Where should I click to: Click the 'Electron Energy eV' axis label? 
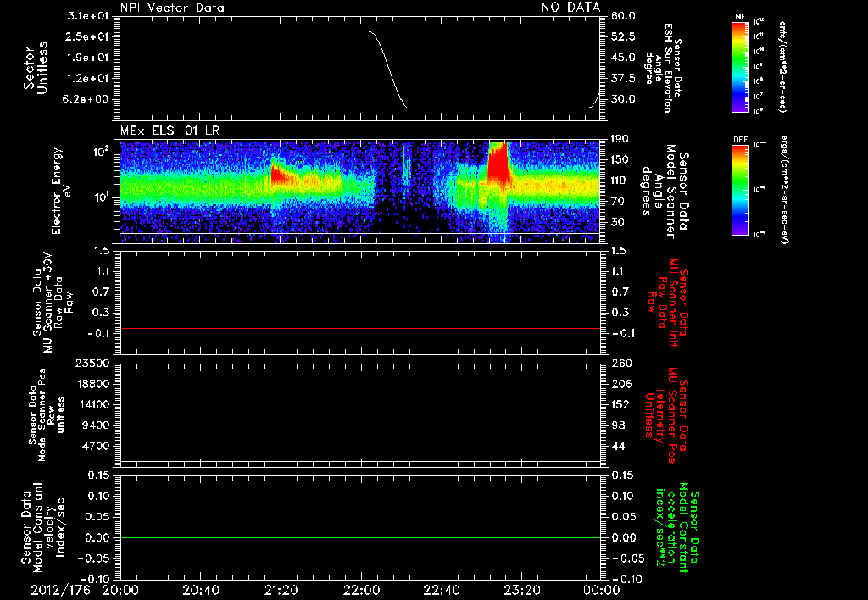coord(63,191)
